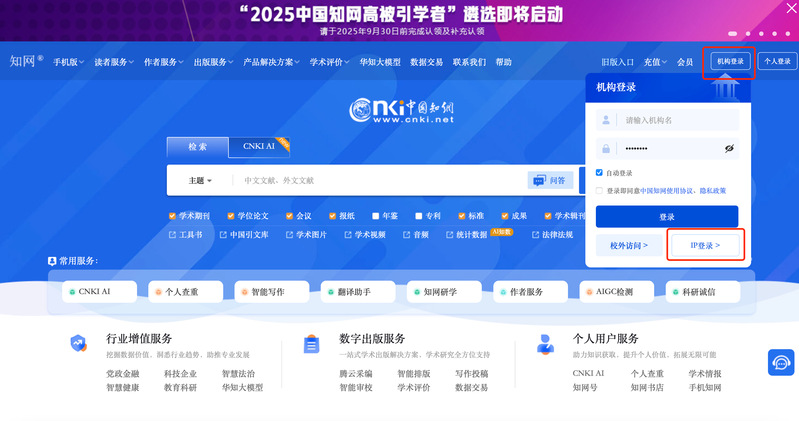Screen dimensions: 799x421
Task: Open 旧版入口 link
Action: coord(618,62)
